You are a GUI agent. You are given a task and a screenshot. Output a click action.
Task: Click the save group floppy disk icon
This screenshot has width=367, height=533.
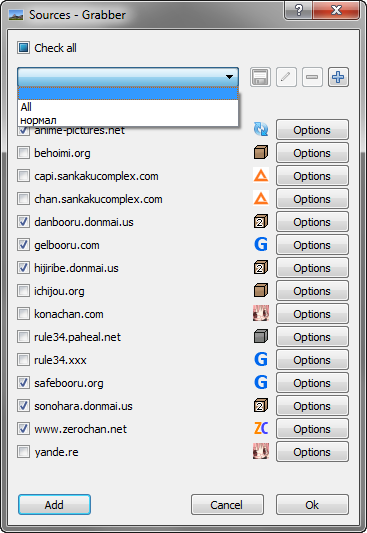[260, 77]
